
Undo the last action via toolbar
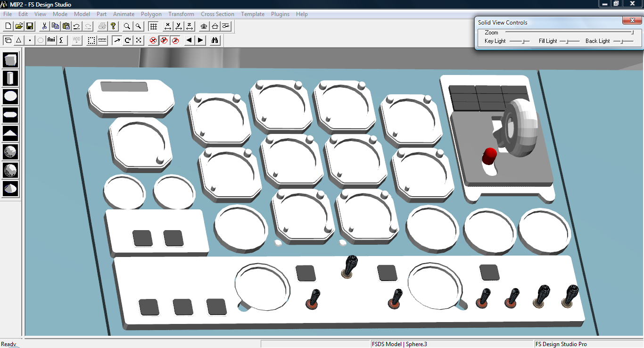coord(77,26)
